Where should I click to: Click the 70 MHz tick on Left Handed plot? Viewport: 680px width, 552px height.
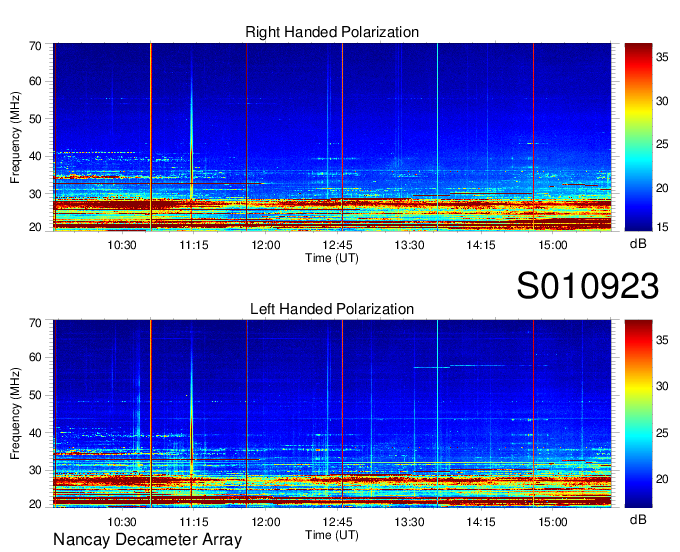pyautogui.click(x=35, y=323)
